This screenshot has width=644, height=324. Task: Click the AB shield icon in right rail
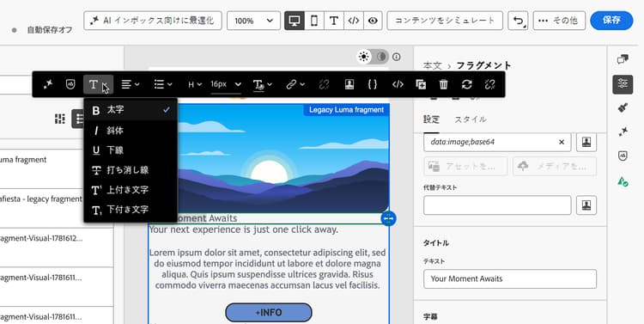pos(623,156)
